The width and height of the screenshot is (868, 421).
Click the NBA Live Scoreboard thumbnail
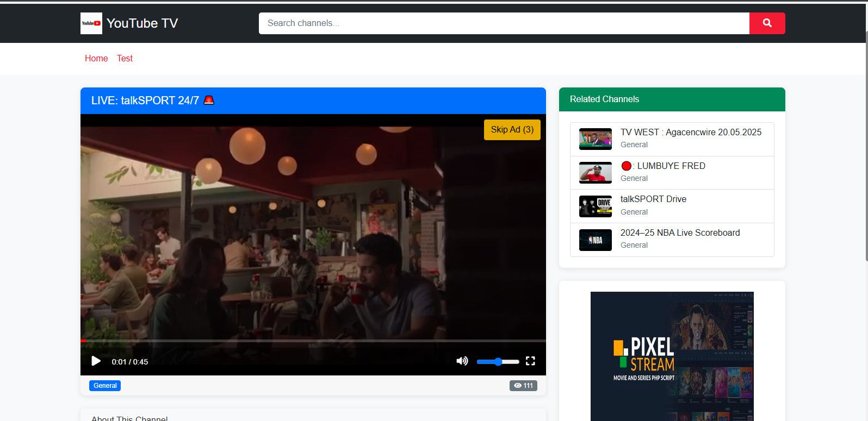tap(596, 240)
